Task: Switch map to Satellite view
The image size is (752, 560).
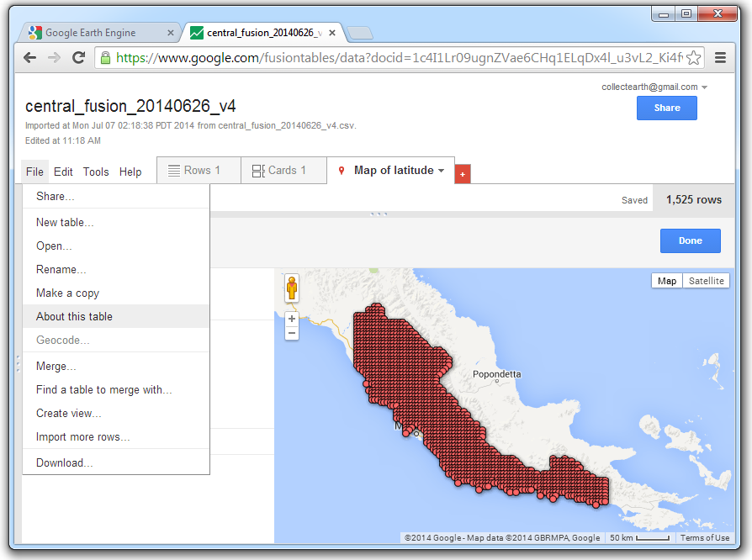Action: (x=706, y=281)
